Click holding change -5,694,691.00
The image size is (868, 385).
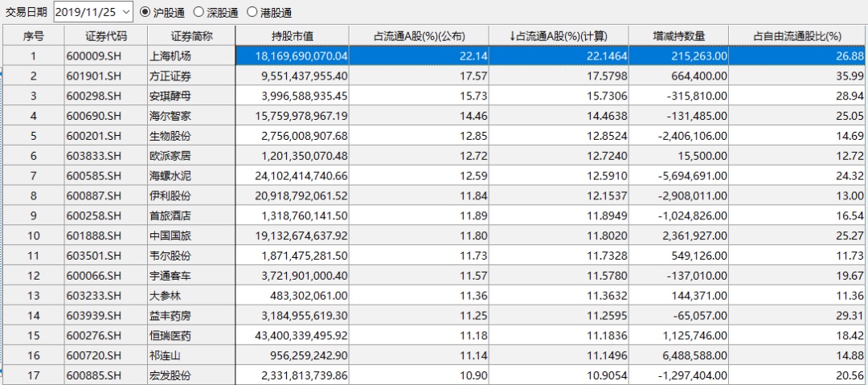point(678,175)
